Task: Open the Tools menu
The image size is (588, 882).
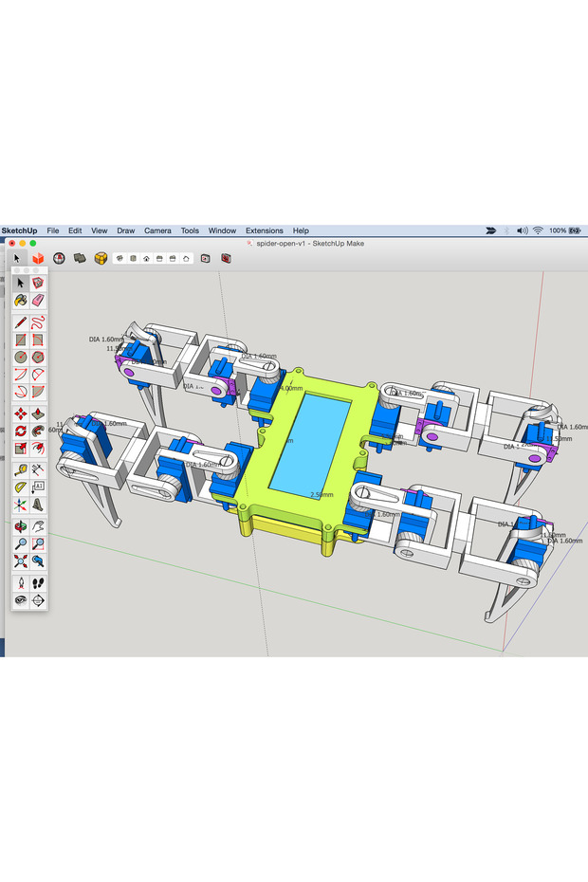Action: click(x=190, y=230)
